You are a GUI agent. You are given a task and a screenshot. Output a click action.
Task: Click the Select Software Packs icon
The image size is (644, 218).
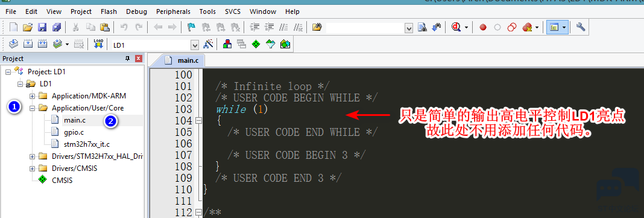point(270,44)
